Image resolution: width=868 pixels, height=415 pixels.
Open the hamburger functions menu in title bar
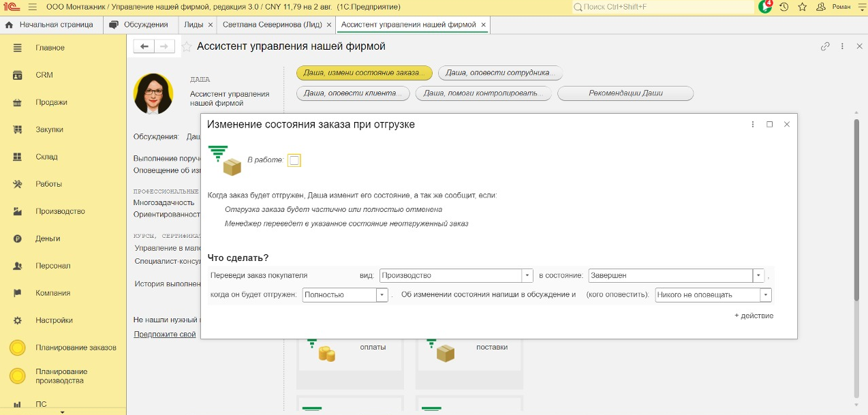coord(33,7)
